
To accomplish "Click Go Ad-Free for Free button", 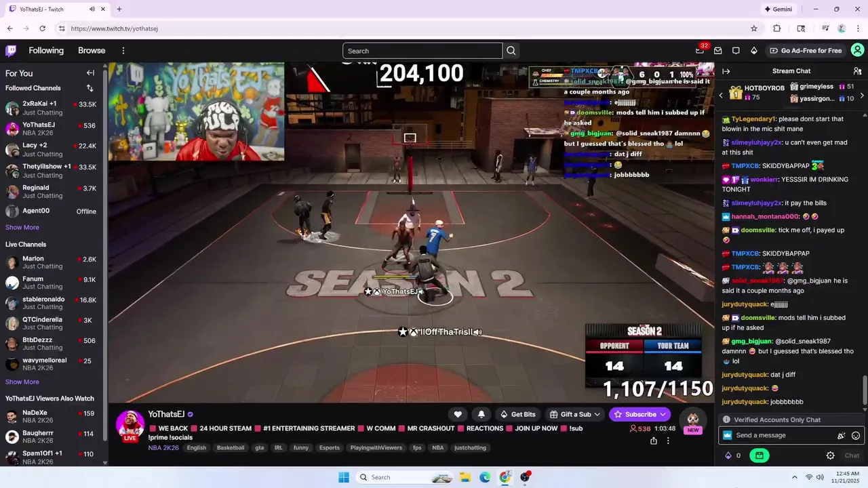I will click(x=806, y=51).
